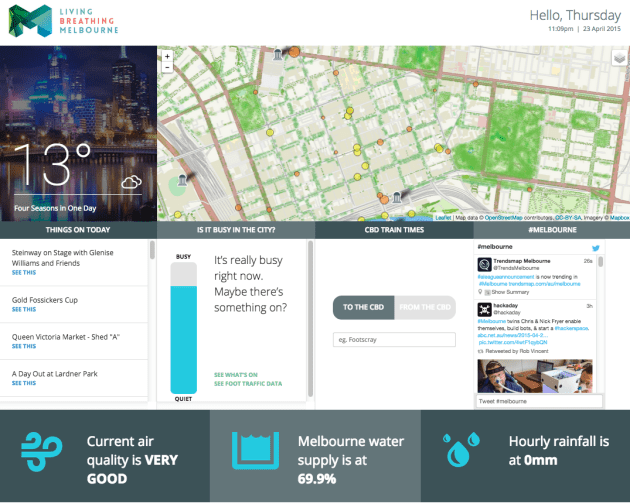Screen dimensions: 630x504
Task: Open the SEE WHAT'S ON link
Action: 235,374
